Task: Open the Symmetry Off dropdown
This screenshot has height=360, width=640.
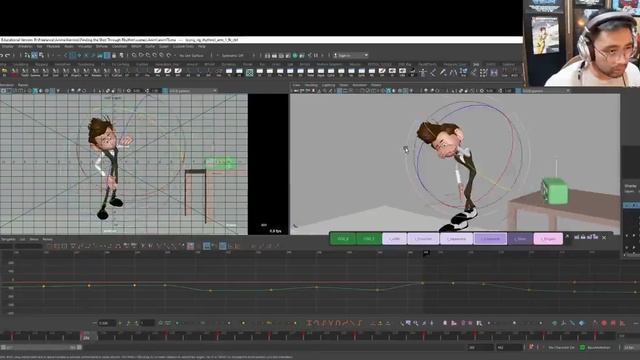Action: 234,55
